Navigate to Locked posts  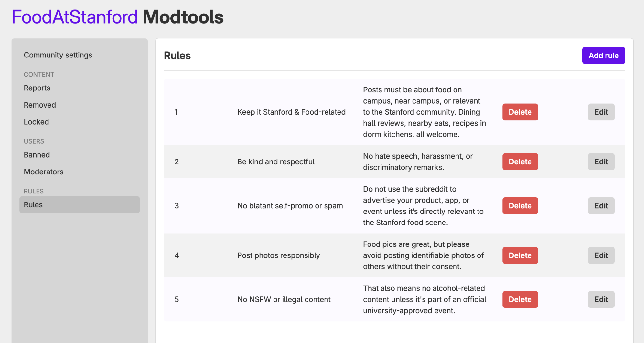[36, 122]
